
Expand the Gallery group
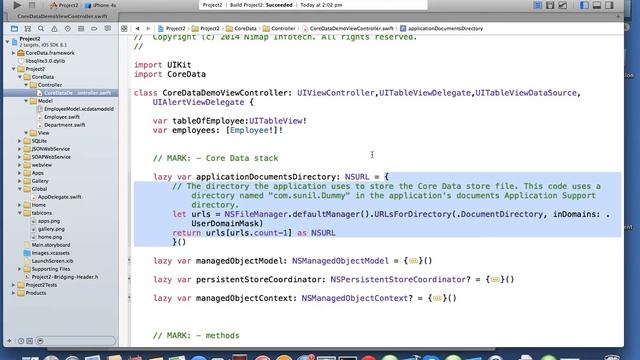point(20,181)
